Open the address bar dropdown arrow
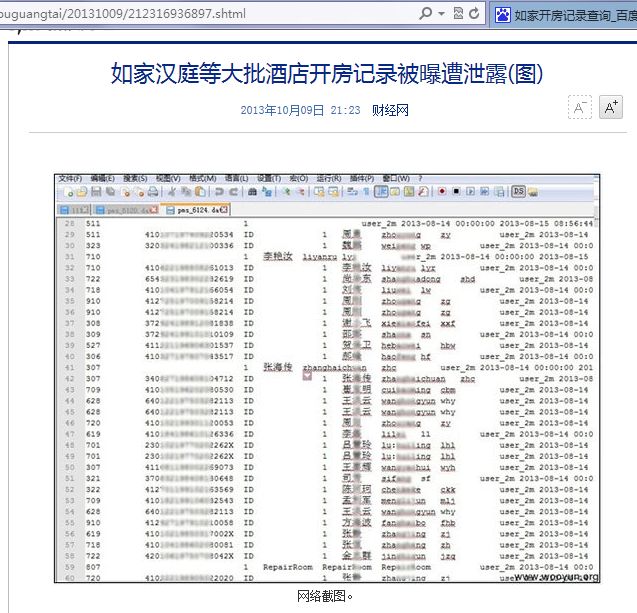This screenshot has width=637, height=613. 442,14
